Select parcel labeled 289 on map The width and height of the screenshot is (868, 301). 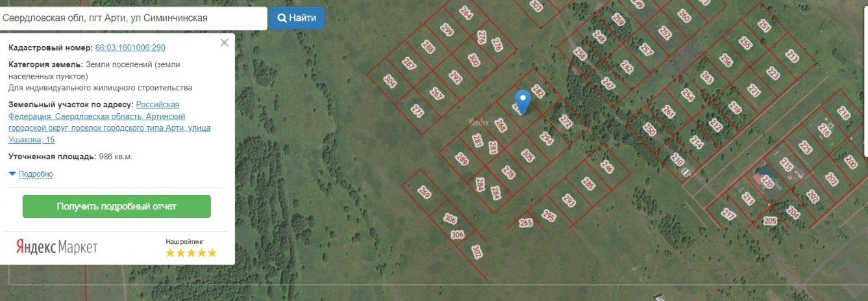(462, 159)
